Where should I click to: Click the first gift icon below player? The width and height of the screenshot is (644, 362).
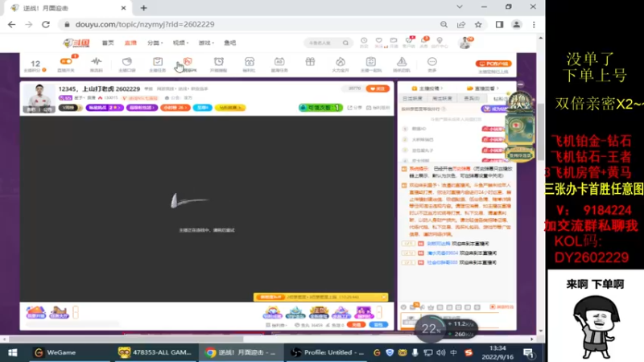(x=273, y=312)
